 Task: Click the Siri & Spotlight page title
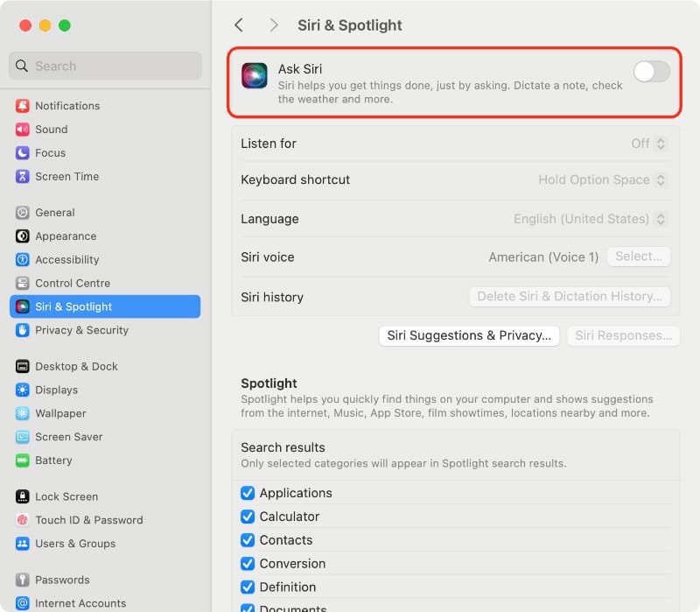coord(349,25)
